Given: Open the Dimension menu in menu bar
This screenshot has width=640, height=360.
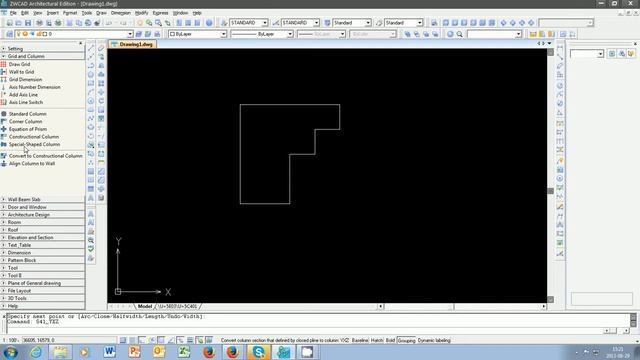Looking at the screenshot, I should click(x=120, y=13).
